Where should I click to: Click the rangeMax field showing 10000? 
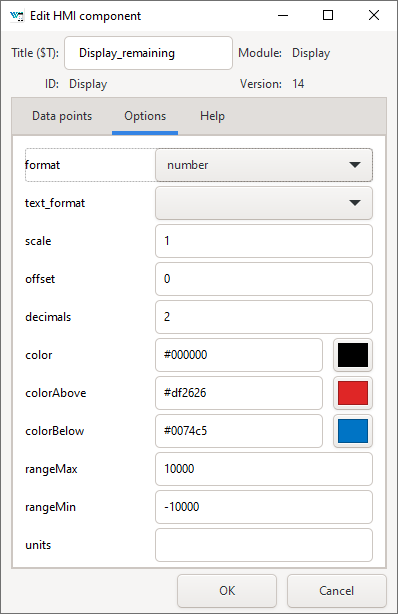264,469
